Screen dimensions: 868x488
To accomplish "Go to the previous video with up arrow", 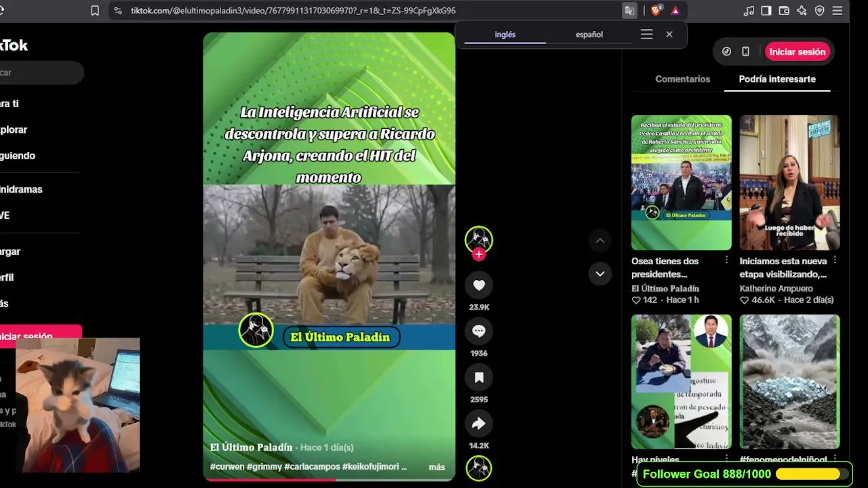I will point(599,241).
